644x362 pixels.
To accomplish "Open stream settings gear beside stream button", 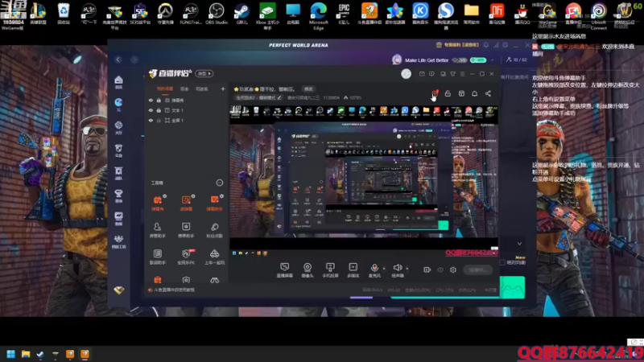I will [x=453, y=269].
